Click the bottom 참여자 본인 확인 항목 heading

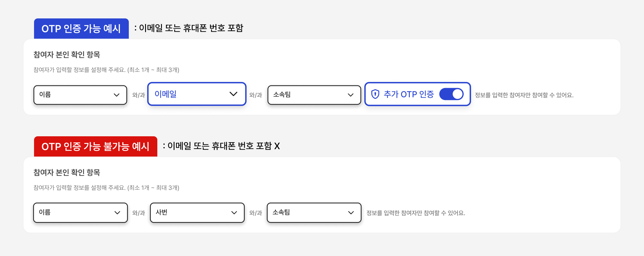pyautogui.click(x=67, y=173)
